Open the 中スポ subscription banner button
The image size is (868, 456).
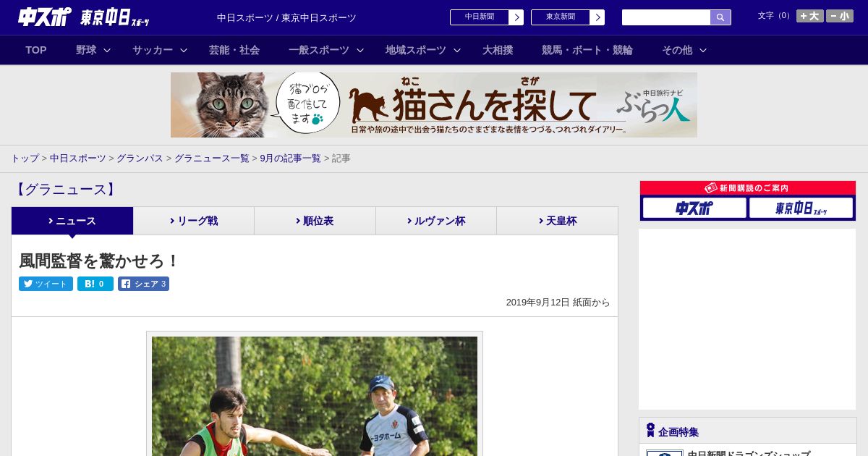[694, 208]
